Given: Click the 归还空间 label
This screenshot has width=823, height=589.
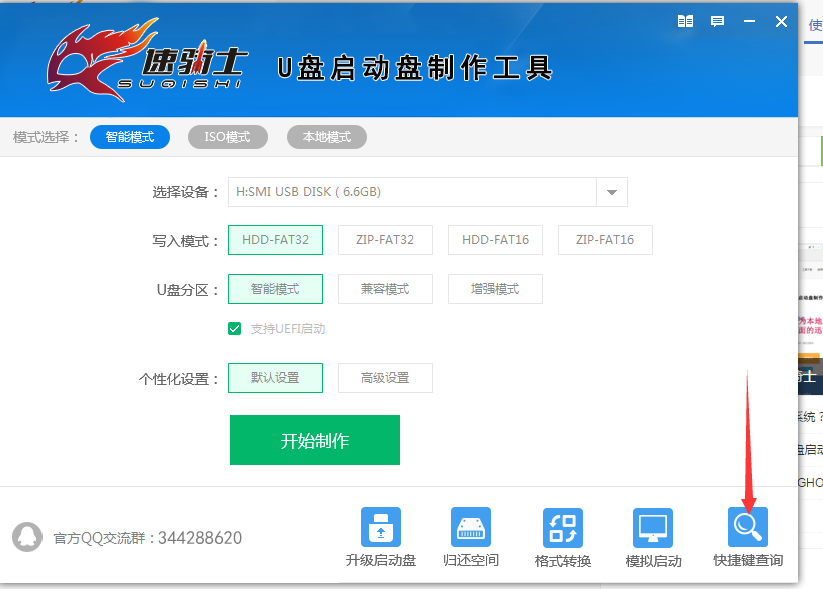Looking at the screenshot, I should tap(471, 561).
